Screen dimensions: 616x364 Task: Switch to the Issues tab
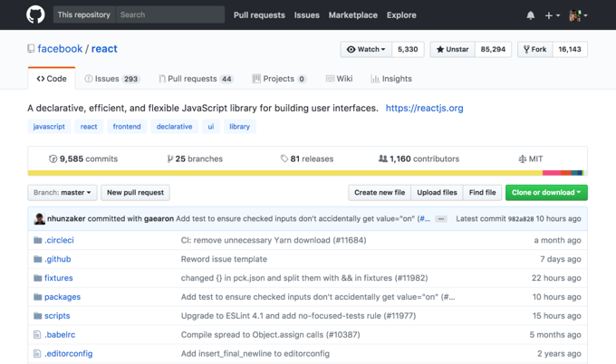coord(112,79)
